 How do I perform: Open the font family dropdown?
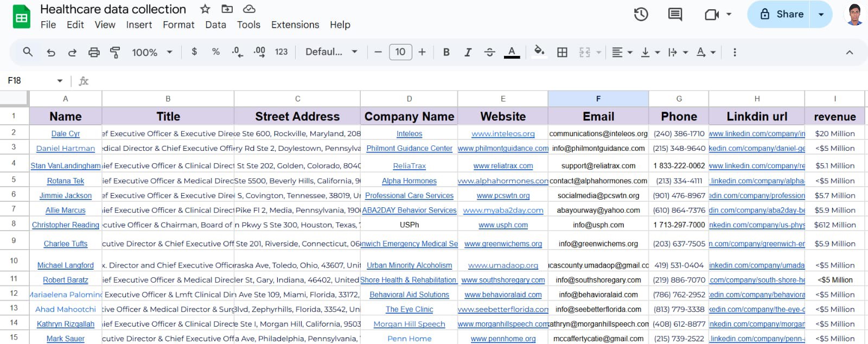click(x=331, y=52)
